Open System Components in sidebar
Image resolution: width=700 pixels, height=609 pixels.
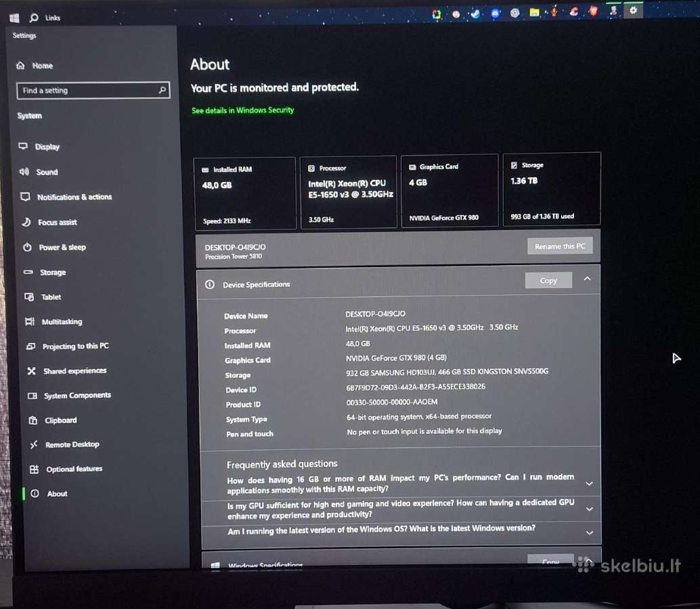coord(76,395)
